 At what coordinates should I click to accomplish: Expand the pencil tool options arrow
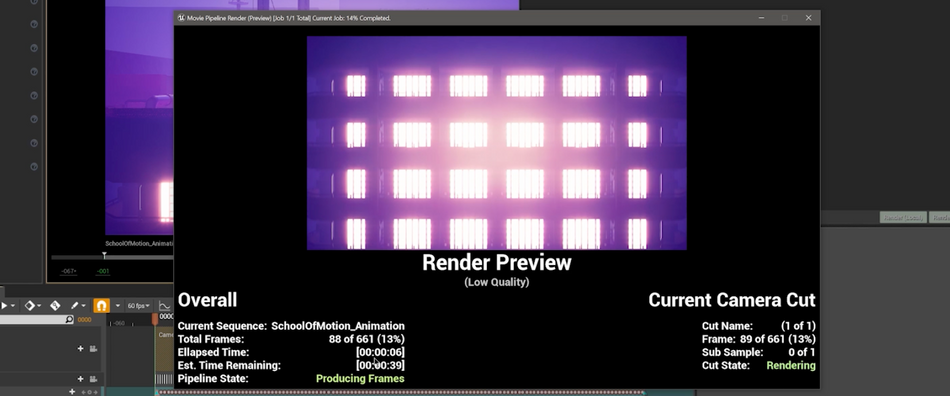point(84,306)
